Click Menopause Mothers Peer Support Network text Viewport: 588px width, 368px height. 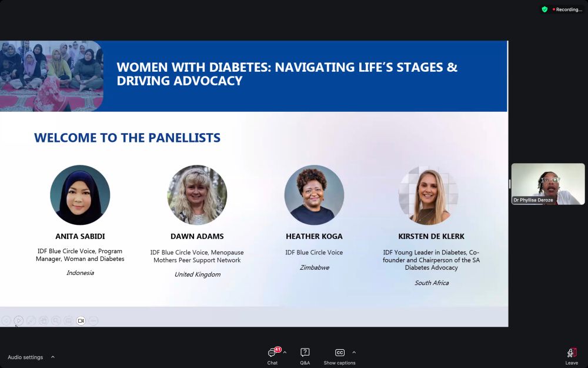click(197, 257)
